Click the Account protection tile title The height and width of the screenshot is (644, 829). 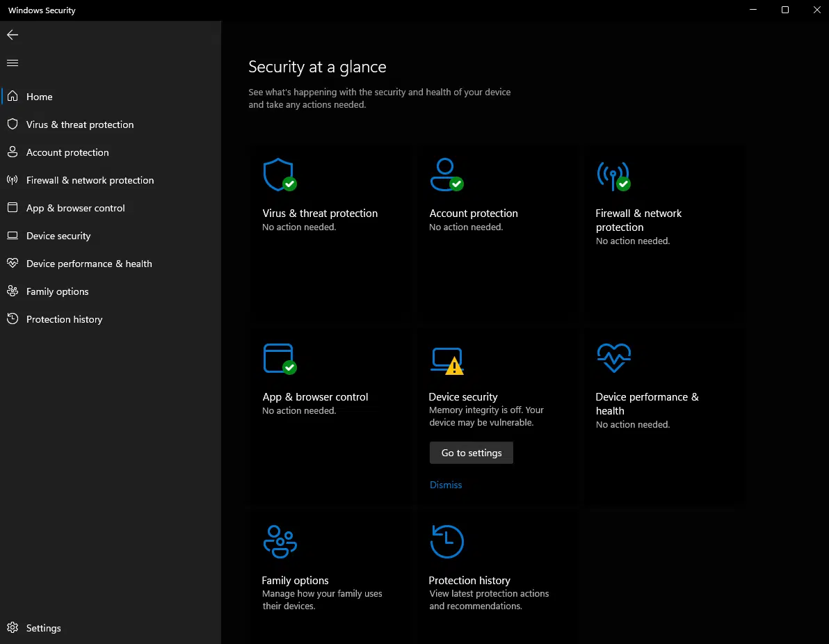pos(473,213)
